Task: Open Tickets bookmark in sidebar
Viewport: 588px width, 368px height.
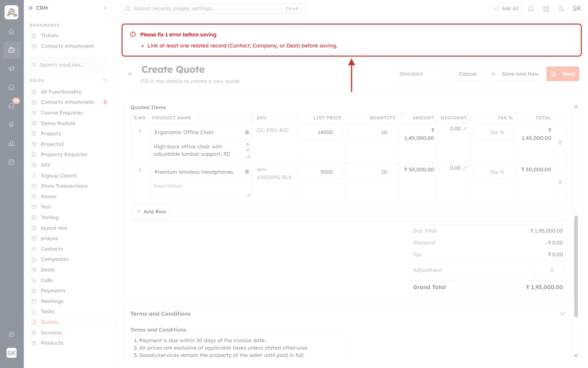Action: pyautogui.click(x=70, y=36)
